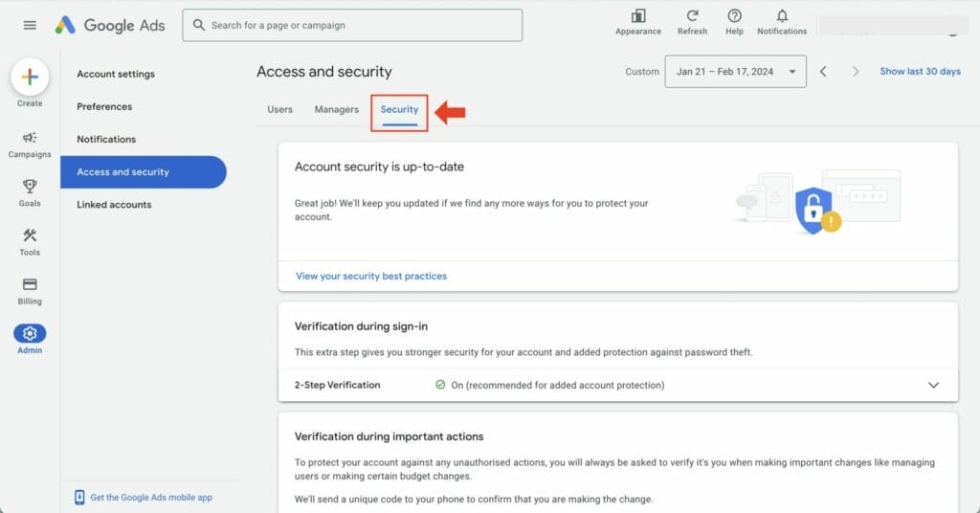Image resolution: width=980 pixels, height=513 pixels.
Task: Switch to the Managers tab
Action: [336, 110]
